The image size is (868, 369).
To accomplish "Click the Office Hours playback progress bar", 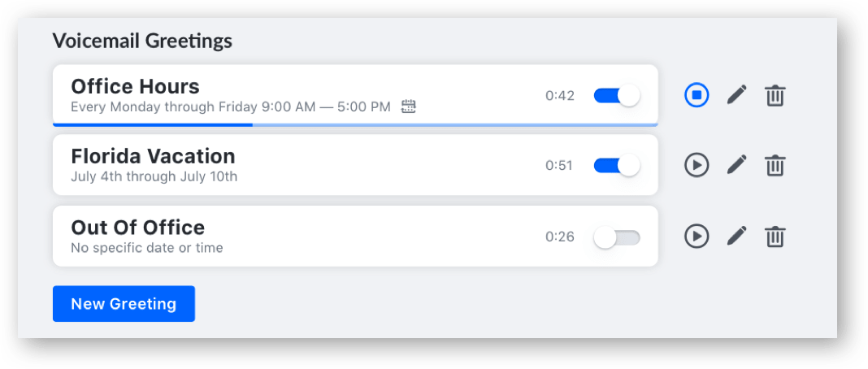I will (x=355, y=125).
